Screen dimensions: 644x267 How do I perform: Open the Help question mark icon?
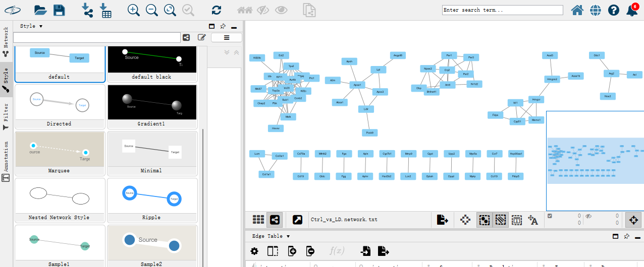coord(613,10)
